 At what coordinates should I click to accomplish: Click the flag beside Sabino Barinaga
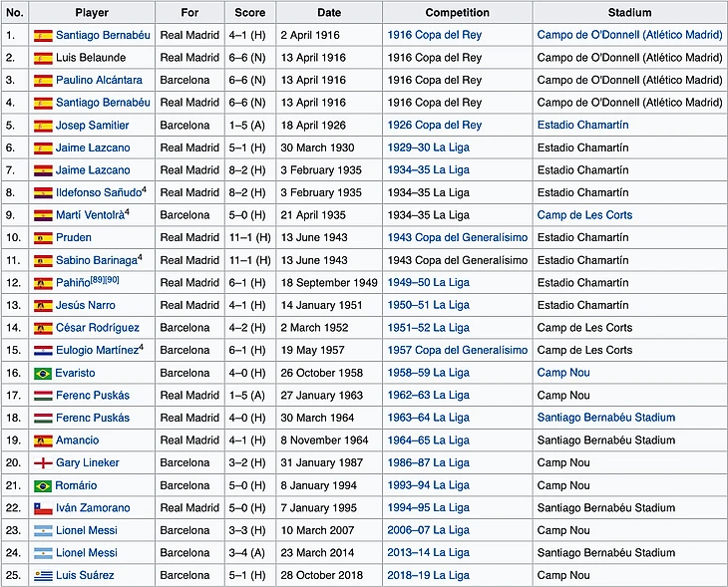click(43, 261)
